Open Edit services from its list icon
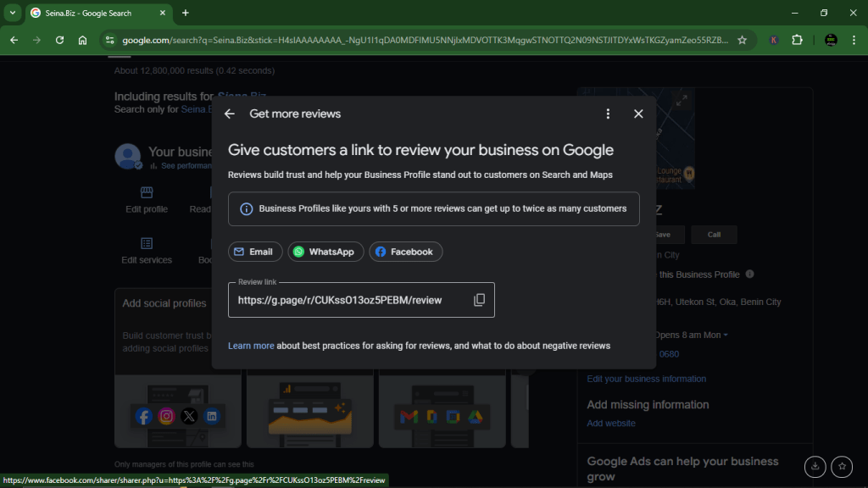 (x=146, y=243)
